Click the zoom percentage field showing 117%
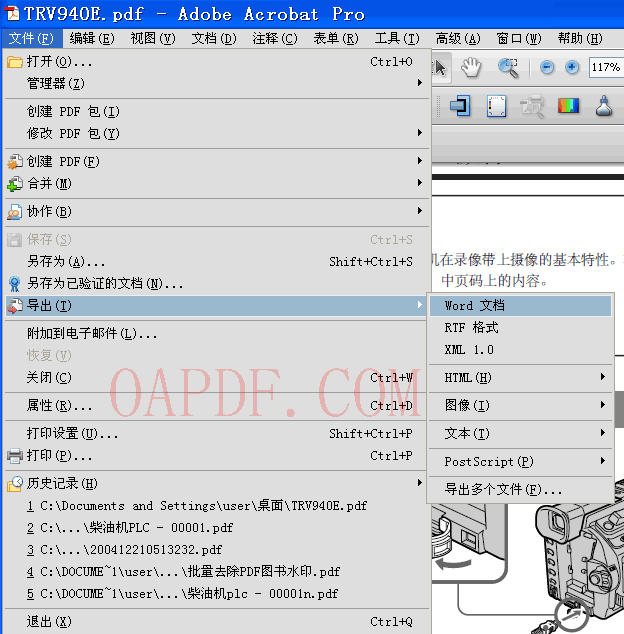Image resolution: width=624 pixels, height=634 pixels. click(x=606, y=67)
